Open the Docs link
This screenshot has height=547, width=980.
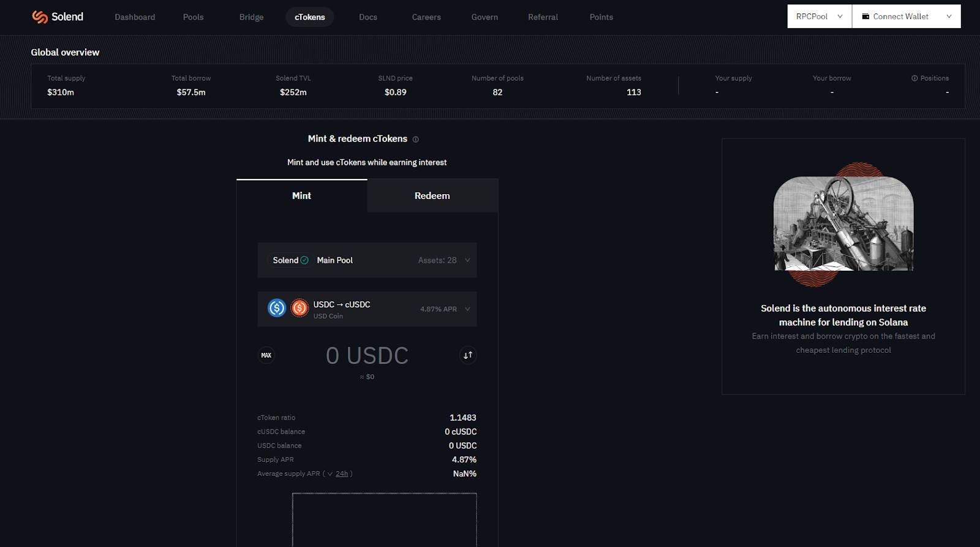click(368, 17)
